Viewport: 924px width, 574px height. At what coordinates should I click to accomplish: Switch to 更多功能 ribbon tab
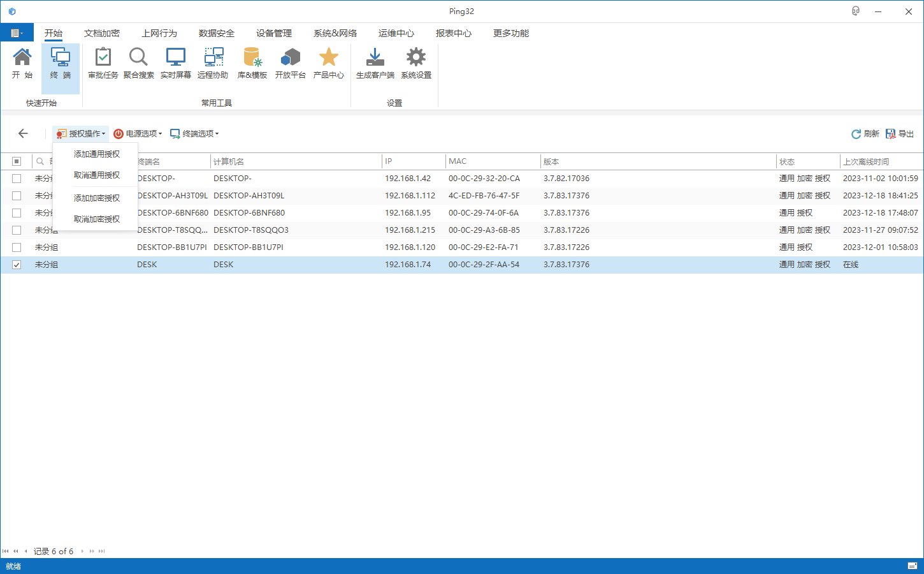(x=511, y=33)
